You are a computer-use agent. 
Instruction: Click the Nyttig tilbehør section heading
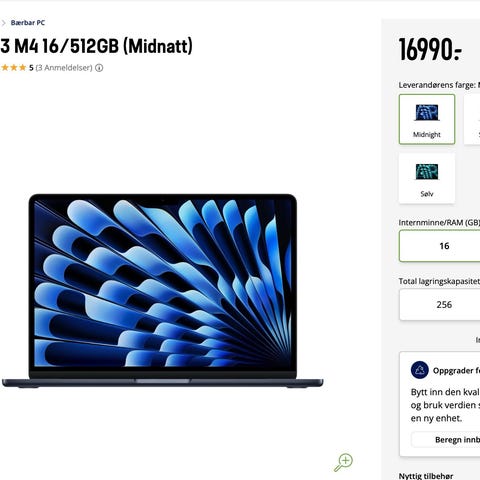pyautogui.click(x=426, y=476)
